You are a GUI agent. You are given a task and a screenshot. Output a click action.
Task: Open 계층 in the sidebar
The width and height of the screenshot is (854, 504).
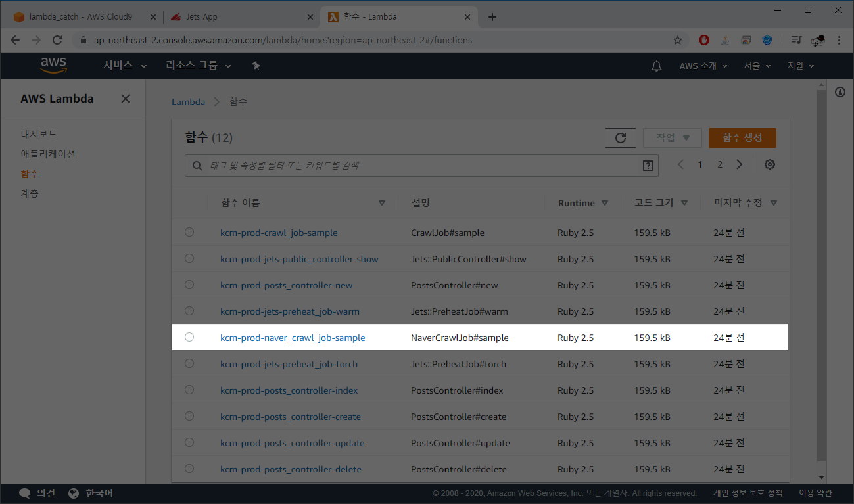pos(30,193)
